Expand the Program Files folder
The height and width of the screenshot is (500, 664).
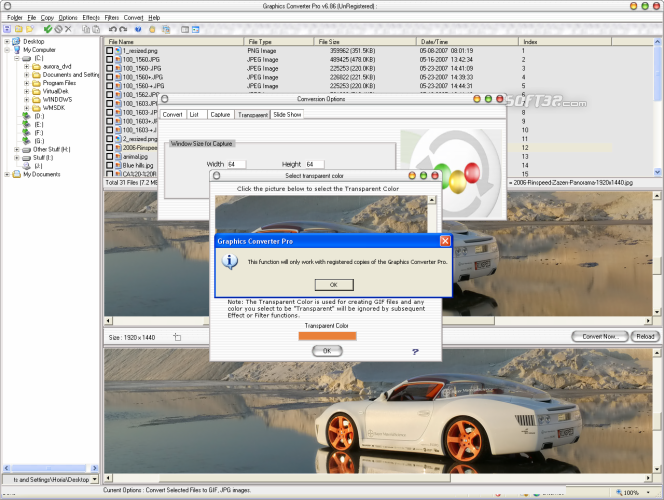click(27, 83)
